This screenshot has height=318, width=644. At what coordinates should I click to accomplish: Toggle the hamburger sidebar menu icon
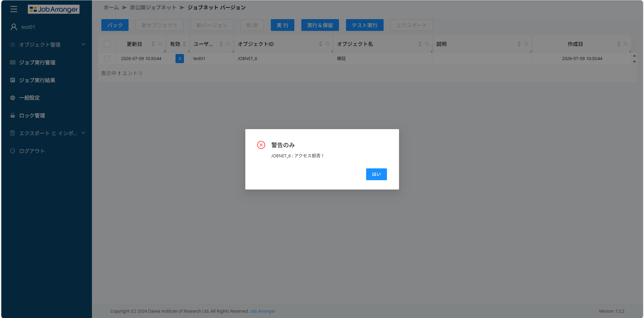tap(14, 9)
